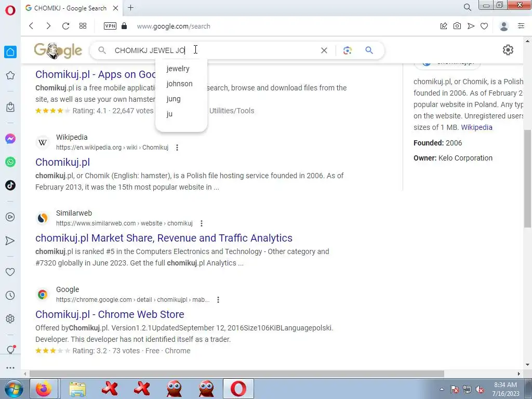Submit search with blue magnifier button

369,50
